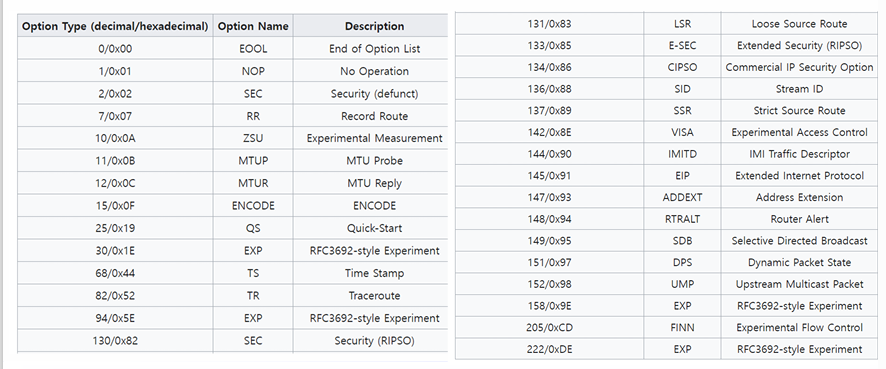Select the 149/0x95 option type cell
The height and width of the screenshot is (369, 886).
pos(549,241)
